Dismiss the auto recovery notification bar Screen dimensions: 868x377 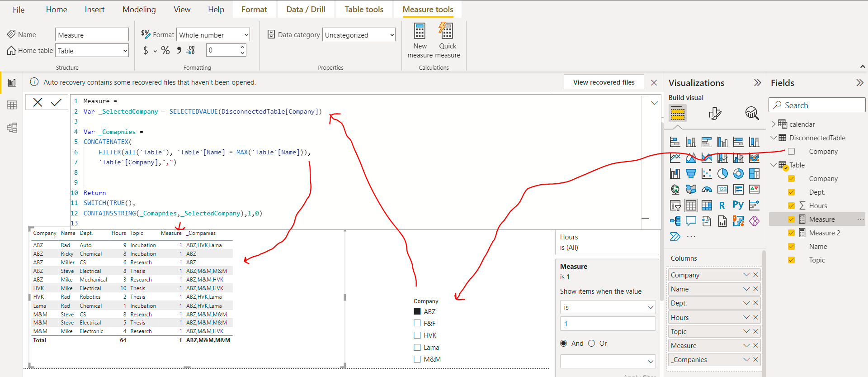654,82
